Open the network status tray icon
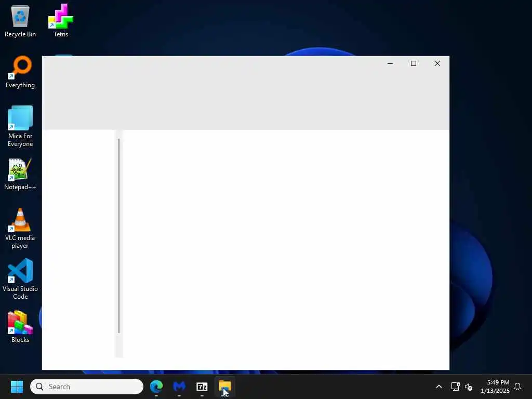This screenshot has height=399, width=532. pyautogui.click(x=455, y=387)
